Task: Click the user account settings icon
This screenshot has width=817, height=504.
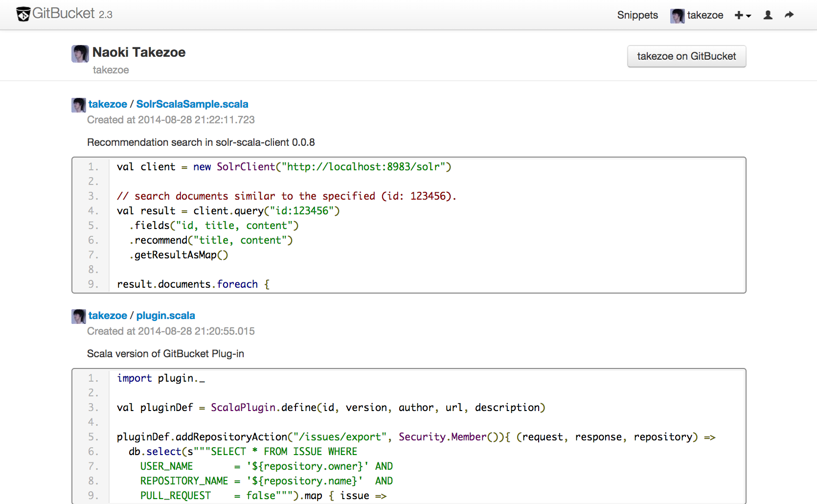Action: (x=768, y=15)
